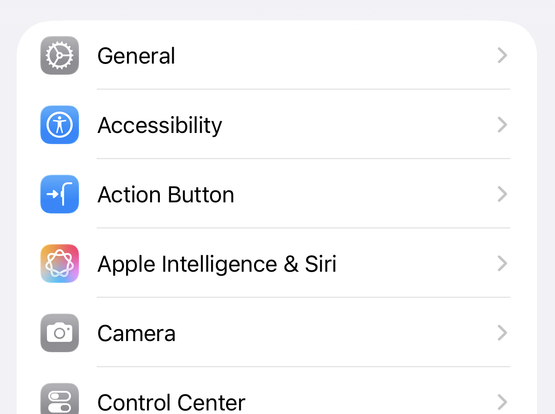Open the Camera settings label
555x414 pixels.
pos(136,334)
